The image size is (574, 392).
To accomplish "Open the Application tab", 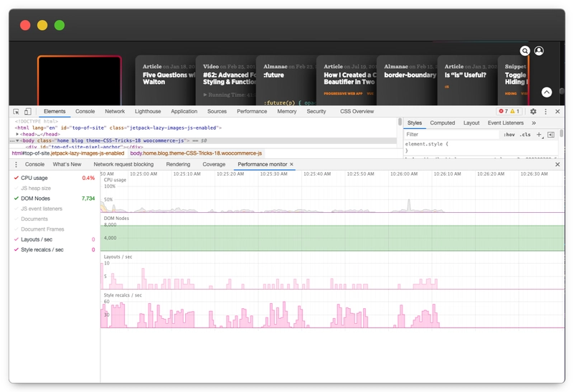I will coord(184,112).
